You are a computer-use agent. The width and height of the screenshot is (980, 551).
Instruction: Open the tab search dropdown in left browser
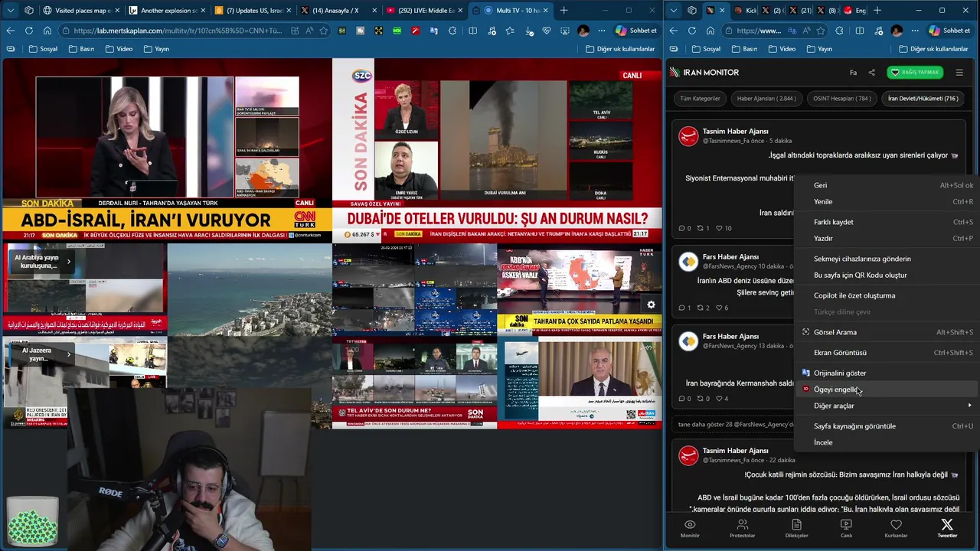point(11,11)
